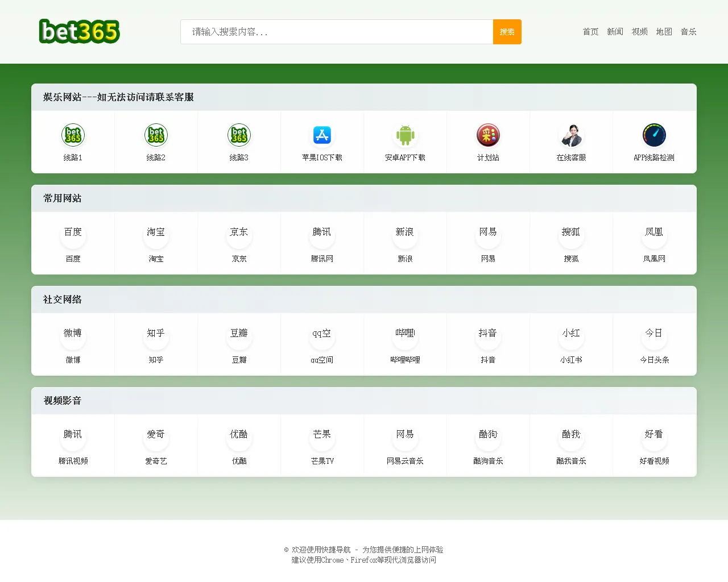The image size is (728, 582).
Task: Open the 抖音 round site icon
Action: (x=488, y=336)
